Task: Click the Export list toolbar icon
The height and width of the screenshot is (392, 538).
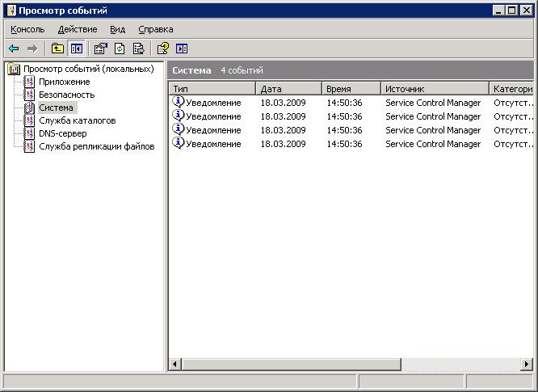Action: click(138, 48)
